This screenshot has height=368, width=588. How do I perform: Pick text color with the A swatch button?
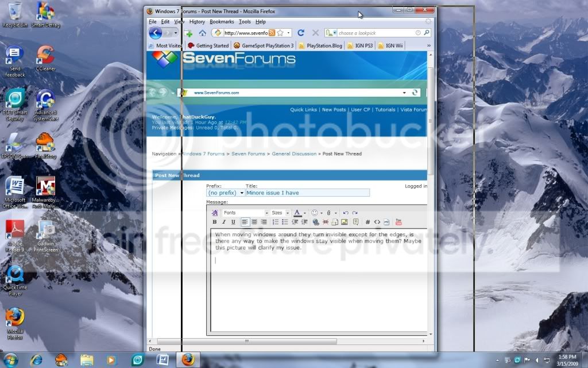[297, 213]
